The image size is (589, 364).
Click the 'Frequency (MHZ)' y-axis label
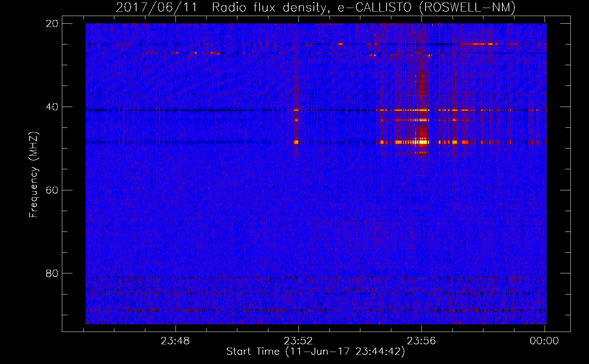pyautogui.click(x=33, y=175)
